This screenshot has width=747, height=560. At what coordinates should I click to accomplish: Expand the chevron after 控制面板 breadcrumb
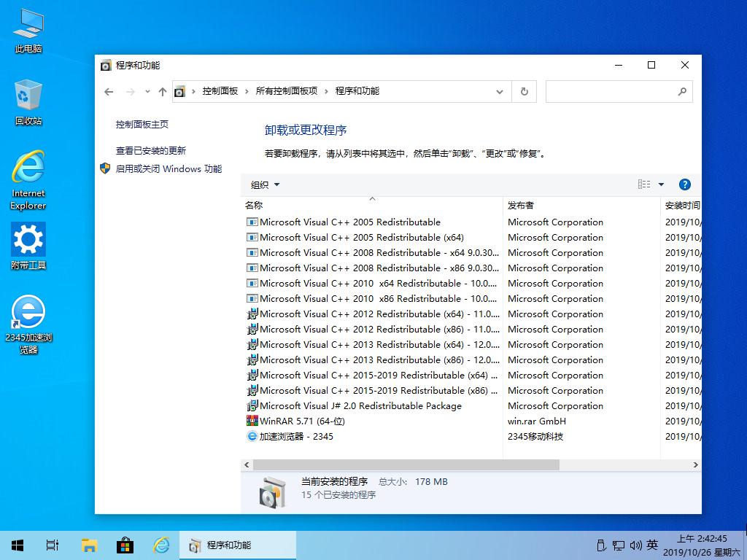pos(247,91)
